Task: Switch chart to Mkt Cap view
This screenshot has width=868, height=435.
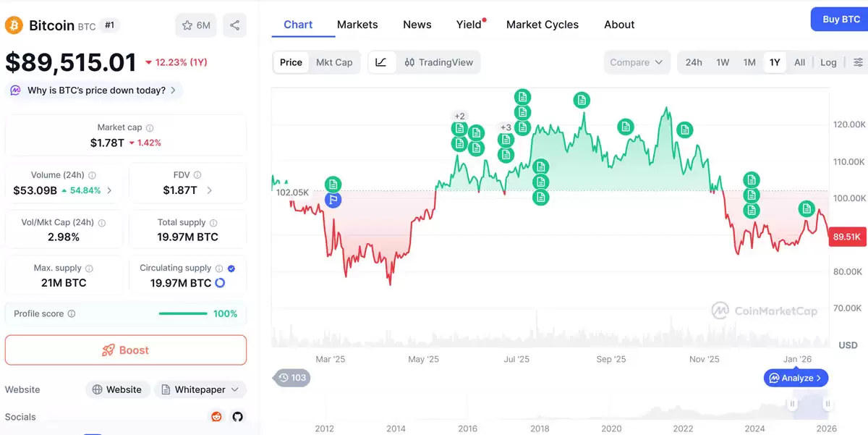Action: tap(334, 62)
